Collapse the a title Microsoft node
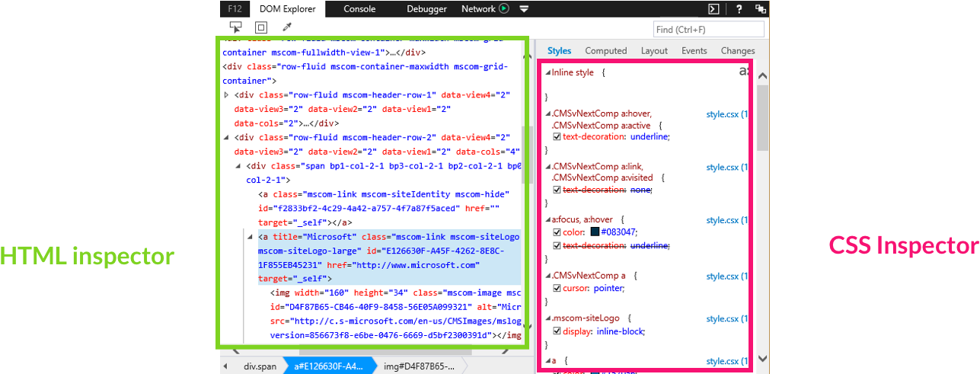 click(x=251, y=237)
